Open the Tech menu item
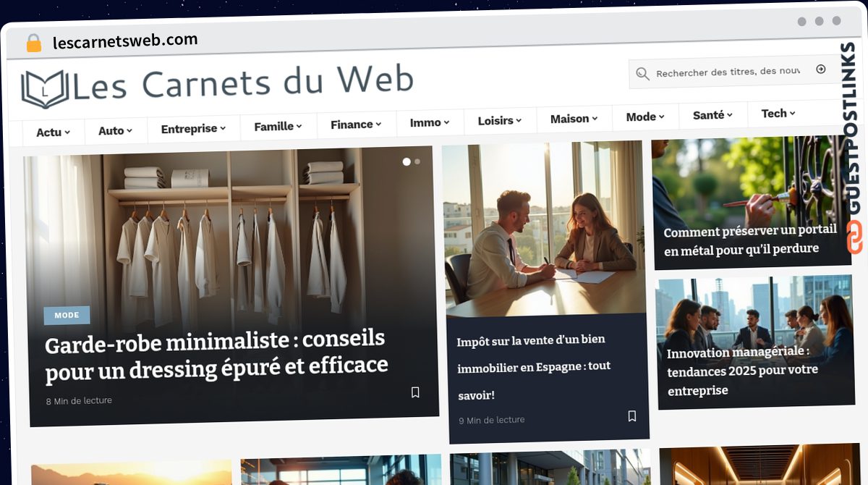Screen dimensions: 868x485 778,114
